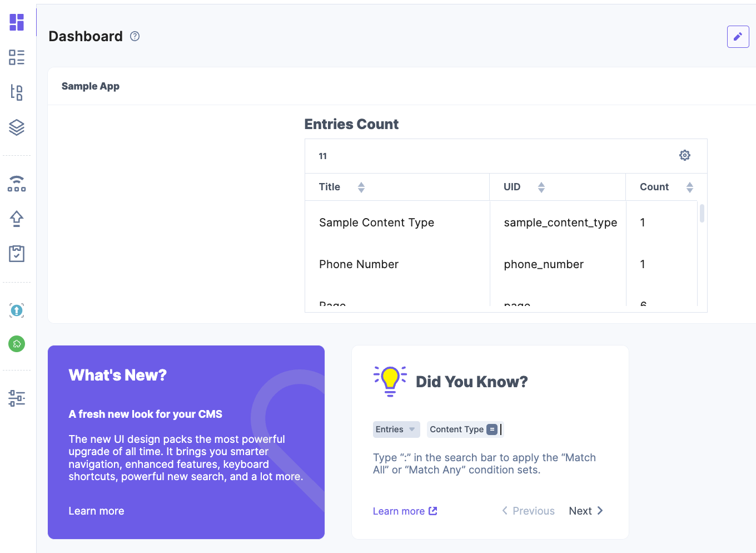Open the Tasks clipboard icon in sidebar
This screenshot has height=553, width=756.
point(17,254)
